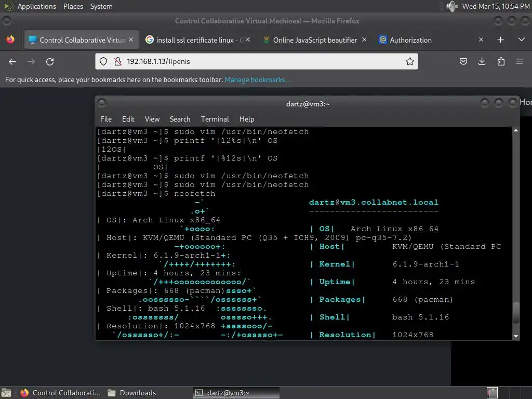Click the terminal scrollbar thumb

point(516,312)
